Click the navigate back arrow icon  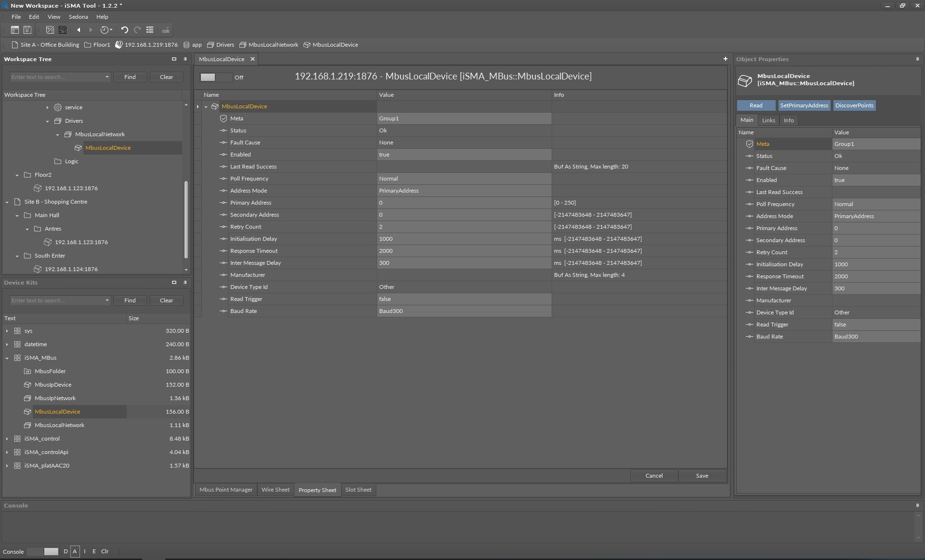pos(79,30)
